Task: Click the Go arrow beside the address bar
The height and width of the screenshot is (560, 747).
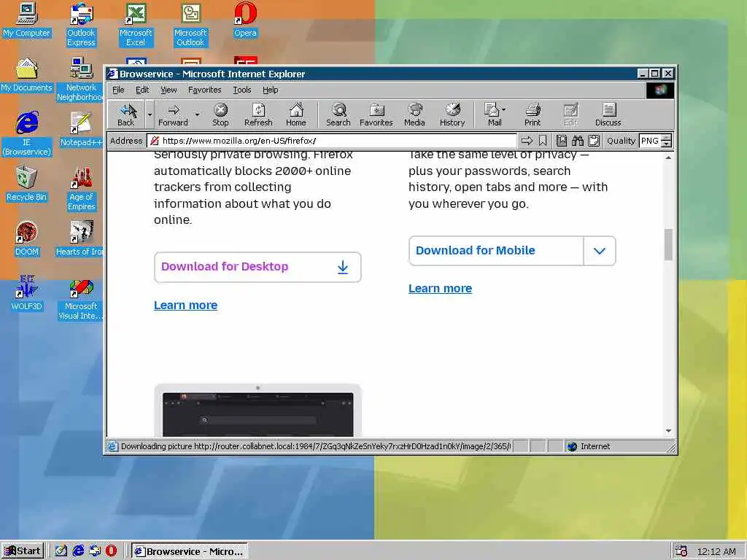Action: coord(527,141)
